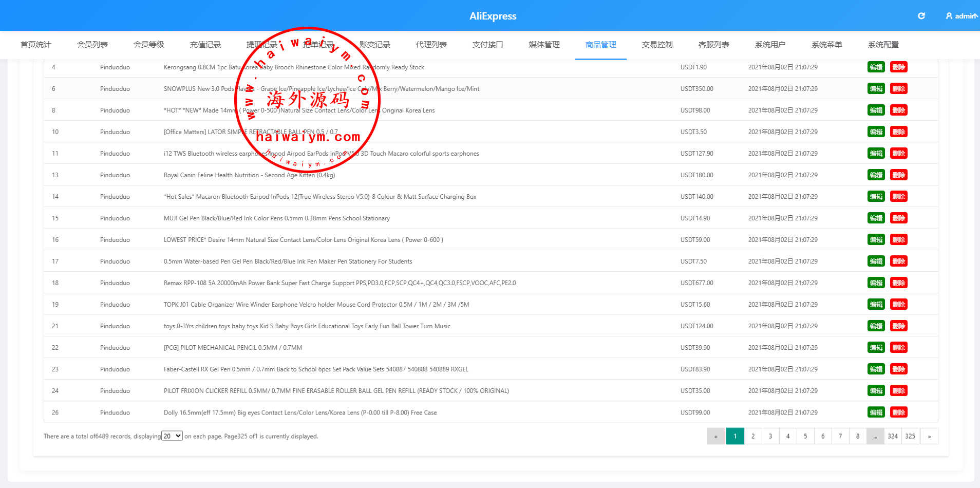Open the records-per-page dropdown
This screenshot has width=980, height=488.
click(x=172, y=436)
